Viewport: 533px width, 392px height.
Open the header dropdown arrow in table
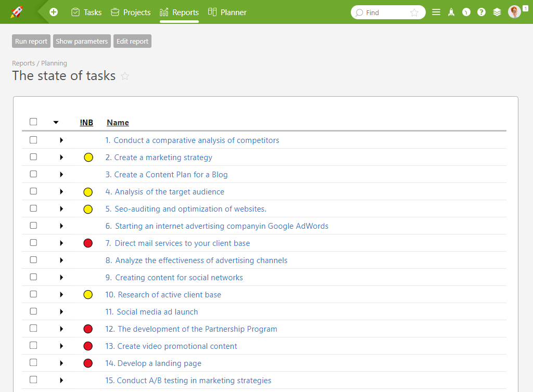pos(56,123)
